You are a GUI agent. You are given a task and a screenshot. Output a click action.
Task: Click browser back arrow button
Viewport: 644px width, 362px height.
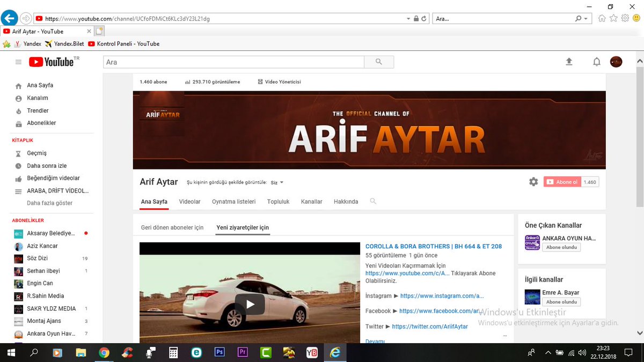click(x=9, y=18)
